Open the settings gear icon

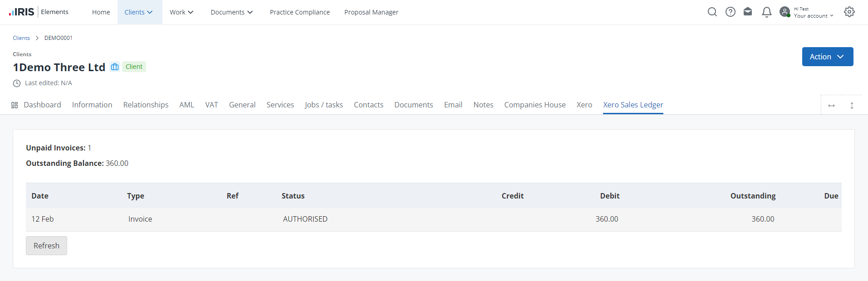[x=849, y=12]
